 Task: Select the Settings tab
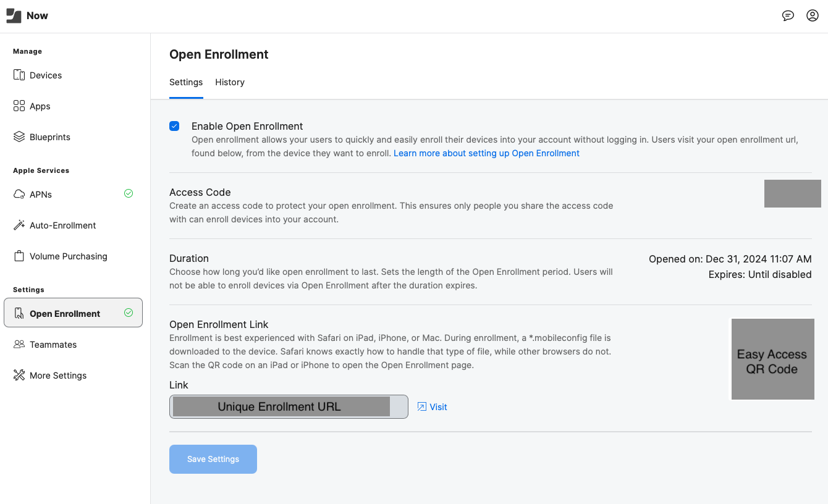[186, 82]
